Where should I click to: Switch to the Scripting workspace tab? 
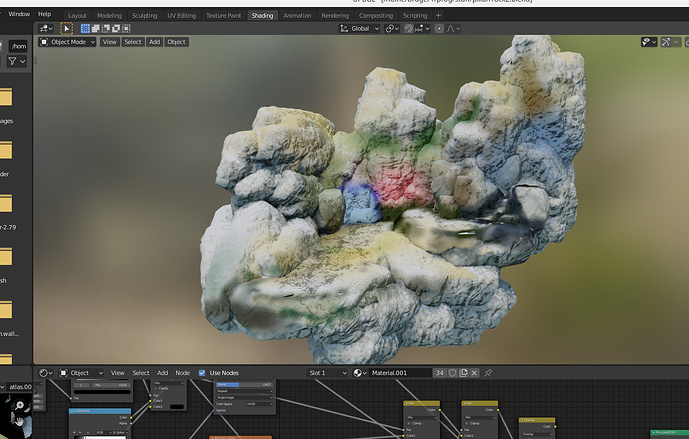tap(415, 15)
